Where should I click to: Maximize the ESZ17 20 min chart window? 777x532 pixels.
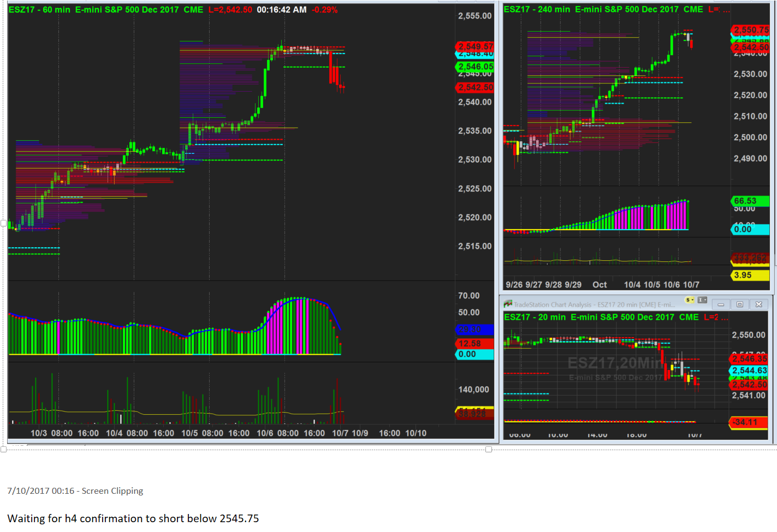[740, 304]
